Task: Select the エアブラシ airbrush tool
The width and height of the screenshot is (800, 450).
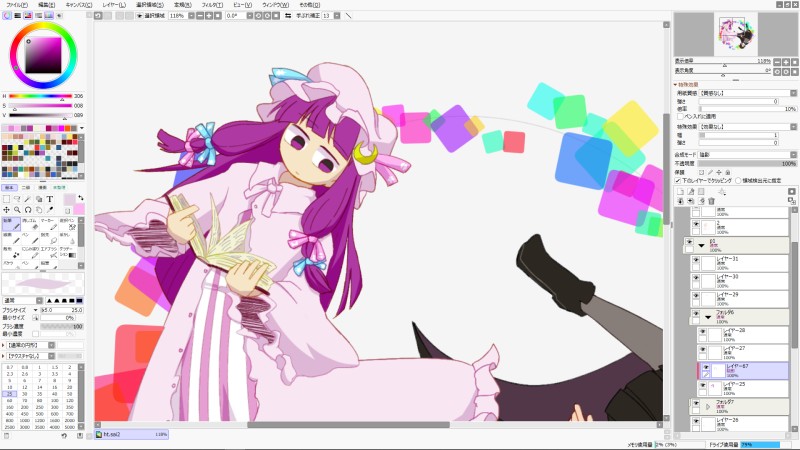Action: pos(49,252)
